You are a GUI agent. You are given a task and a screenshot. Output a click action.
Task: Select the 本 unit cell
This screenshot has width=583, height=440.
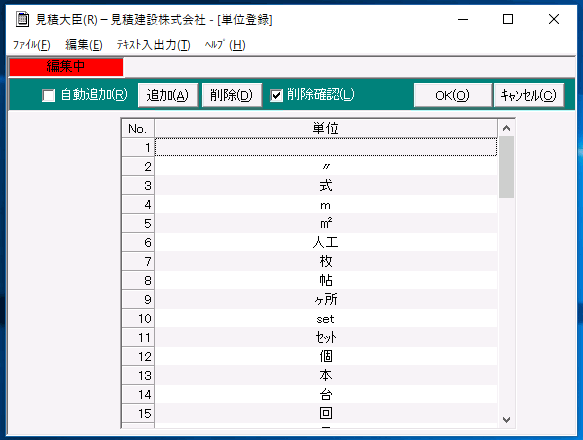click(326, 375)
